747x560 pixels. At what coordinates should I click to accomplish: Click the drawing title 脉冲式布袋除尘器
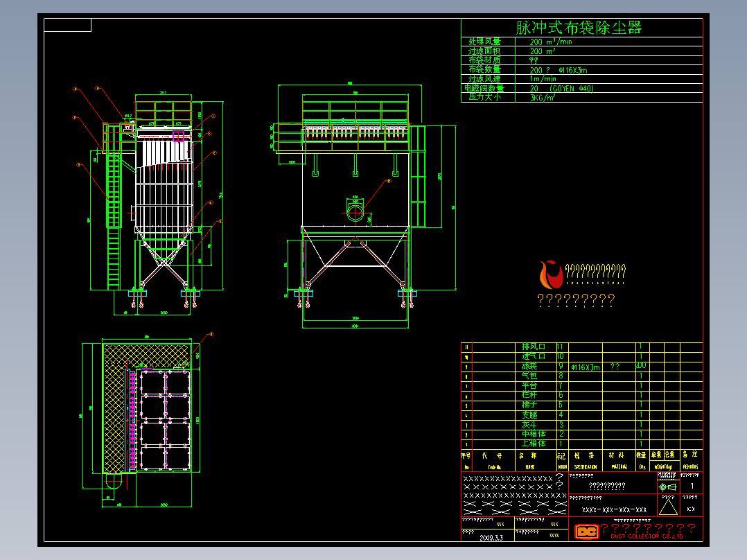(x=579, y=28)
